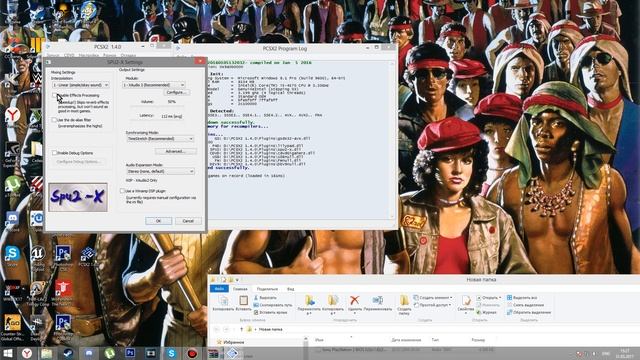
Task: Open the Настройка menu in PCSX2 window
Action: (x=89, y=55)
